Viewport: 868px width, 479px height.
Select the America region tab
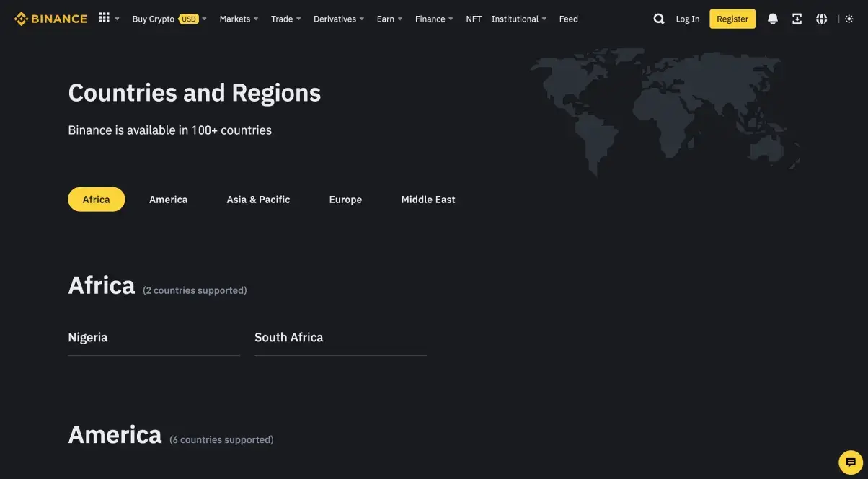(x=168, y=200)
